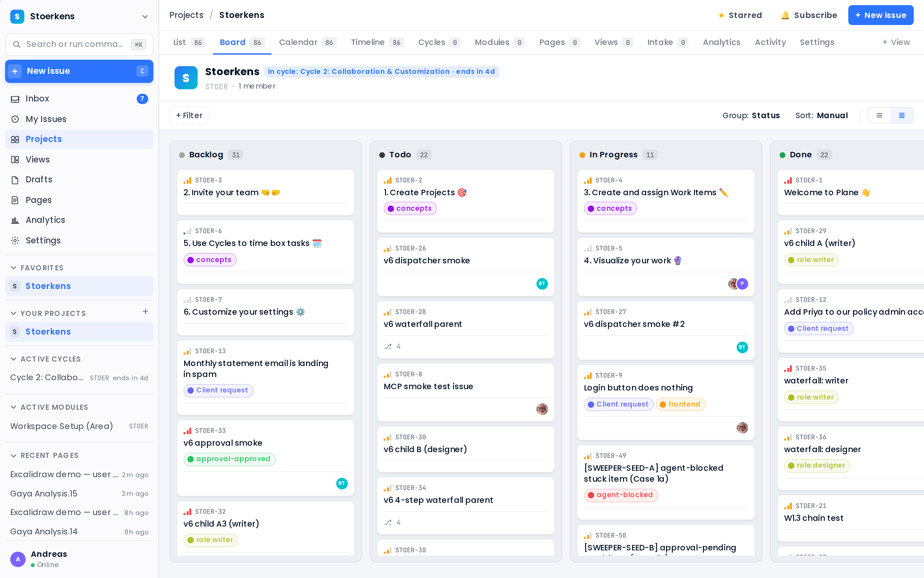Click the Settings gear icon in sidebar
The width and height of the screenshot is (924, 578).
click(x=15, y=241)
